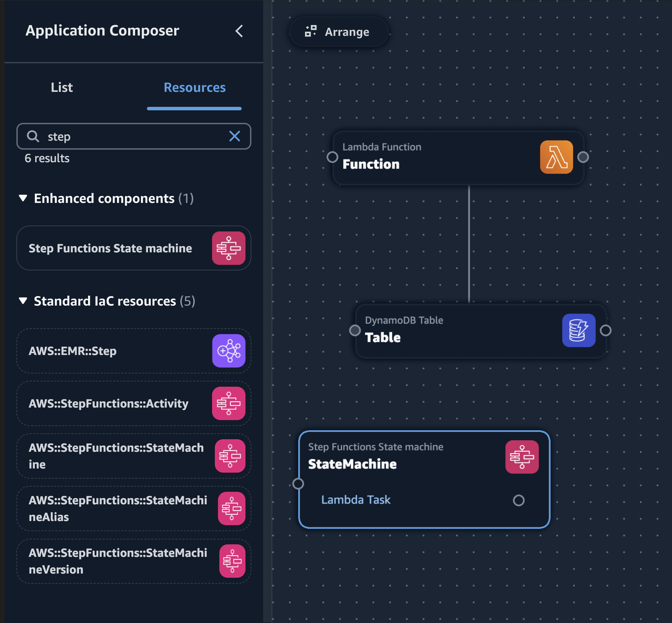Viewport: 672px width, 623px height.
Task: Clear the search field with the X
Action: click(235, 136)
